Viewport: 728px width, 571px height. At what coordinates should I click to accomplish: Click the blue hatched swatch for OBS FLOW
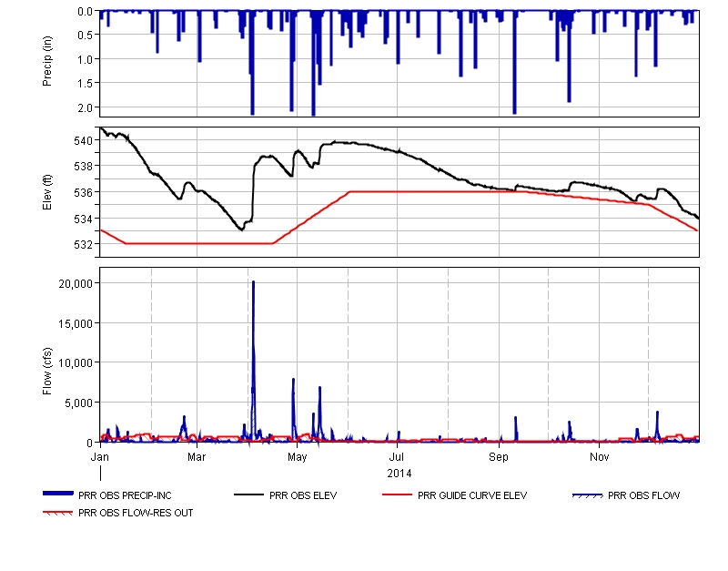click(x=587, y=496)
